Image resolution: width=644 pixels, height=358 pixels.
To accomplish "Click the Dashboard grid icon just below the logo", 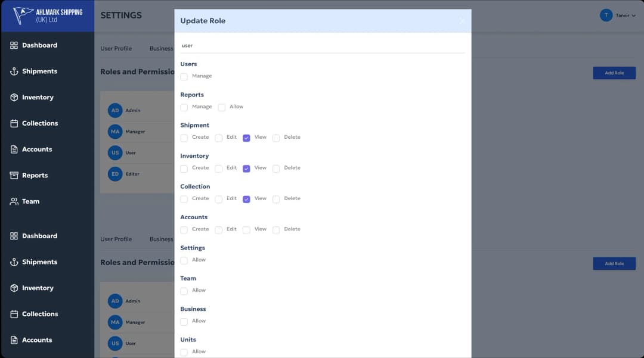I will coord(14,45).
